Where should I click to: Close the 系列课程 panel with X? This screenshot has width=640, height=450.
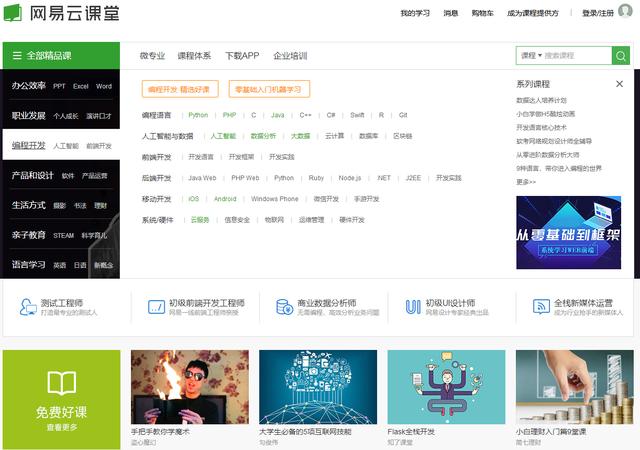click(620, 85)
